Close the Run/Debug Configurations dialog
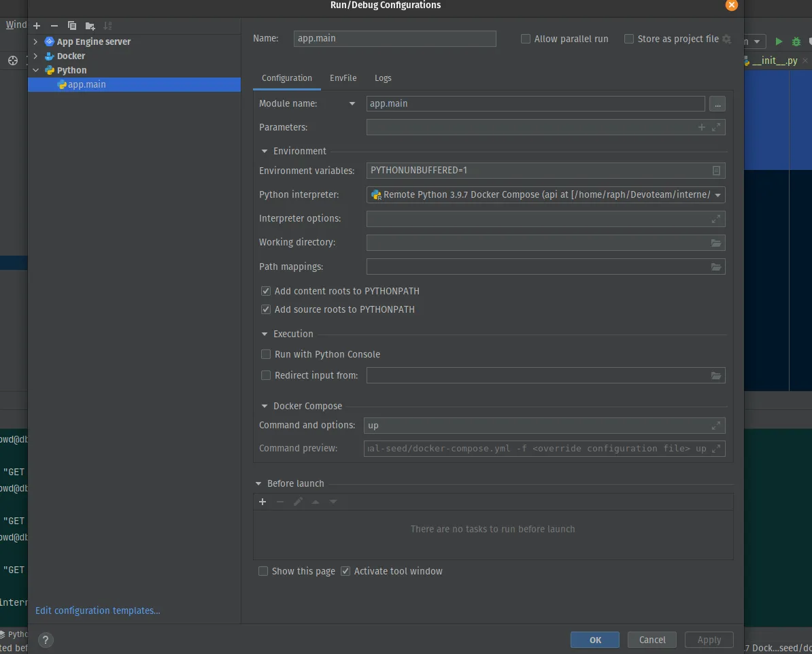The width and height of the screenshot is (812, 654). (x=731, y=5)
